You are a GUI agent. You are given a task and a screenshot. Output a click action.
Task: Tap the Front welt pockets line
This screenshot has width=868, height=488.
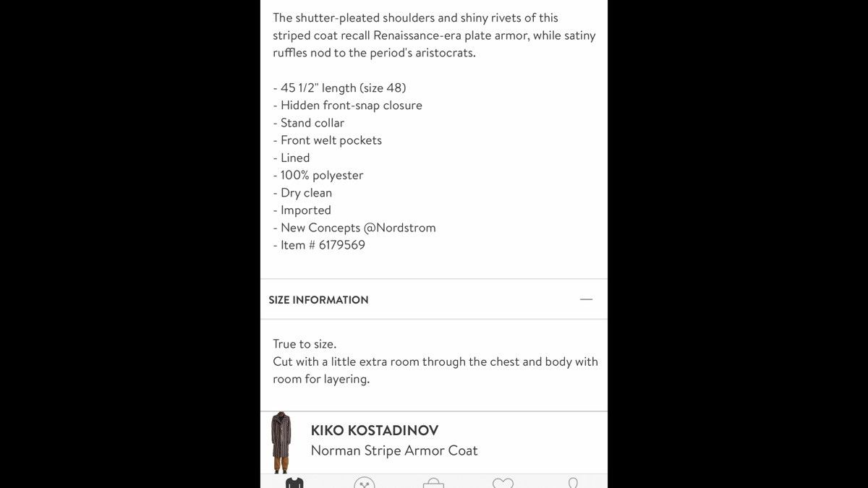coord(327,140)
